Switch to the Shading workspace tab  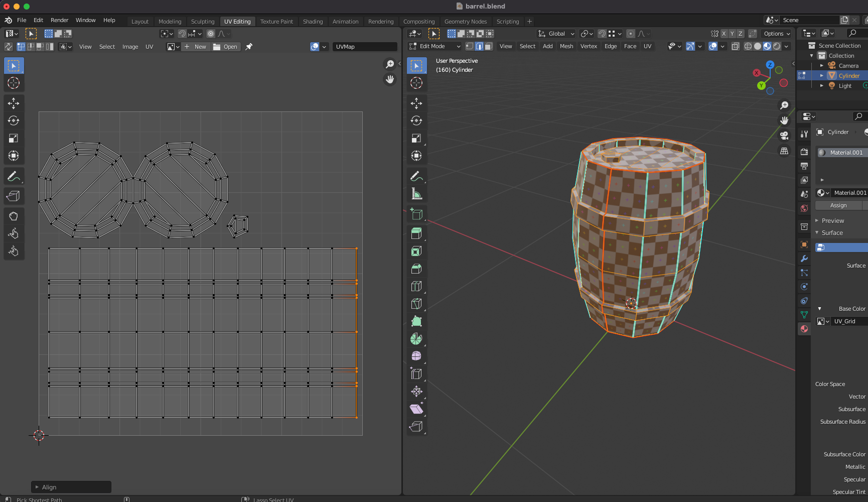(313, 22)
